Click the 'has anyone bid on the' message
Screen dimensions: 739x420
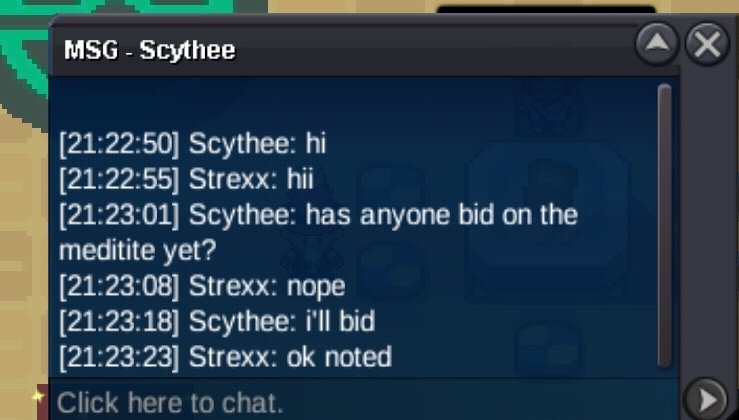click(442, 215)
